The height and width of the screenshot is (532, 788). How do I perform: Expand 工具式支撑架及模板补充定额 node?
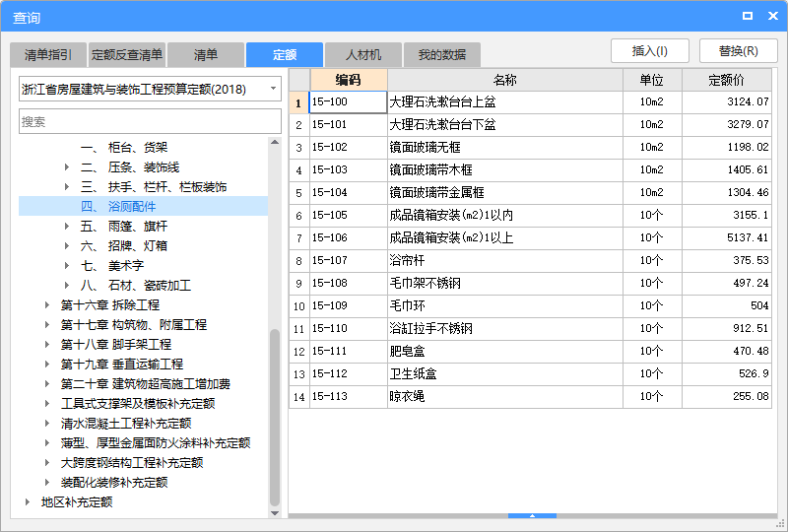pos(46,403)
